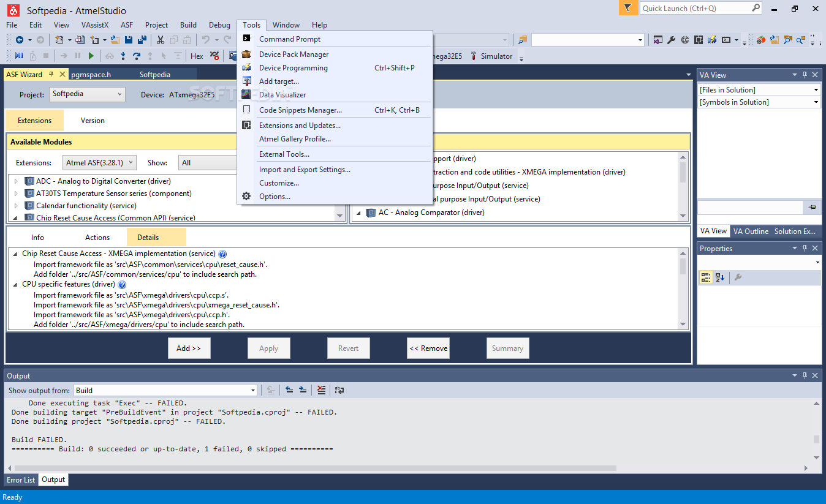Screen dimensions: 826x504
Task: Click the Add >> button
Action: [189, 348]
